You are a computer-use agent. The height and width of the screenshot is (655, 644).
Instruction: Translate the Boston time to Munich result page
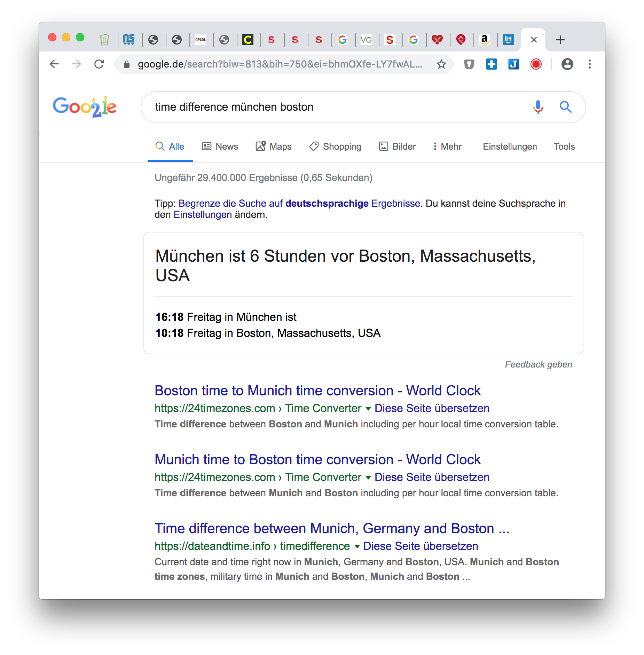point(432,408)
